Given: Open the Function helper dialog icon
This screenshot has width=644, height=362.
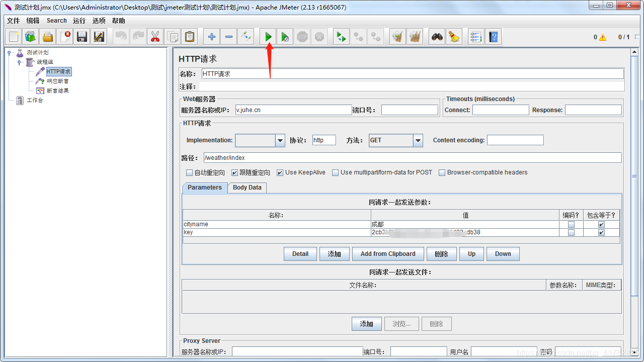Looking at the screenshot, I should point(476,37).
